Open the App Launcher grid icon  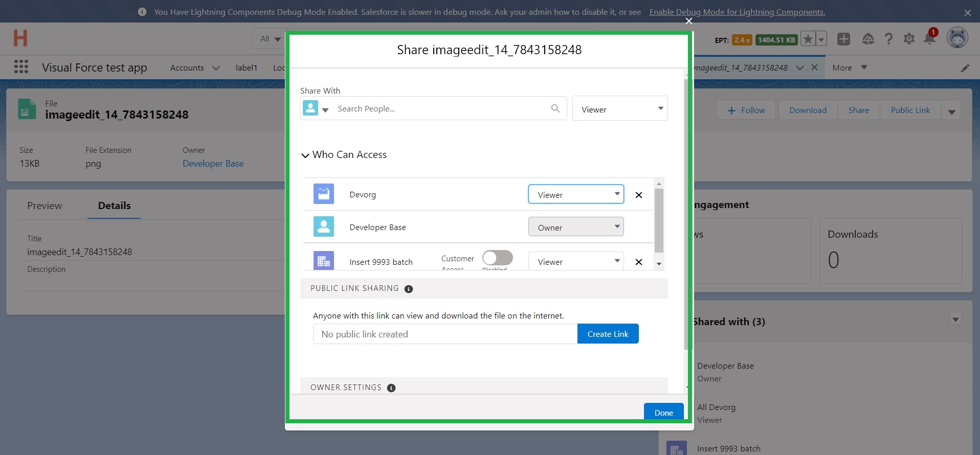(x=21, y=67)
